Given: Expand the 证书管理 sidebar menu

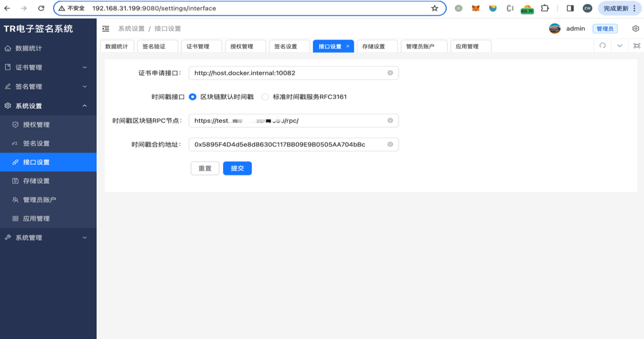Looking at the screenshot, I should click(x=48, y=67).
